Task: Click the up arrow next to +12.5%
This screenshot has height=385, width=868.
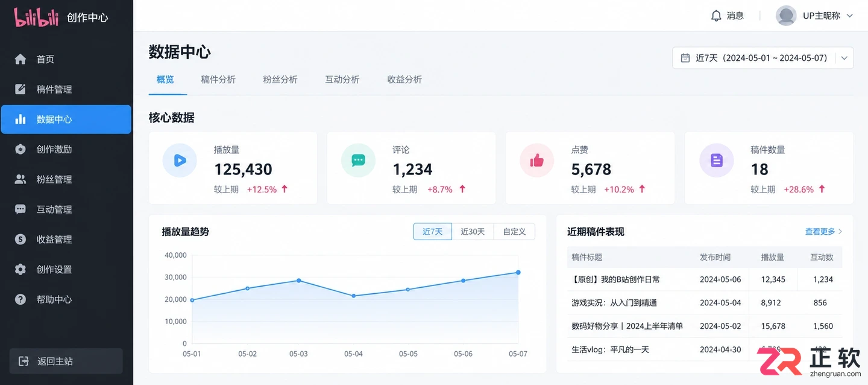Action: pos(285,189)
